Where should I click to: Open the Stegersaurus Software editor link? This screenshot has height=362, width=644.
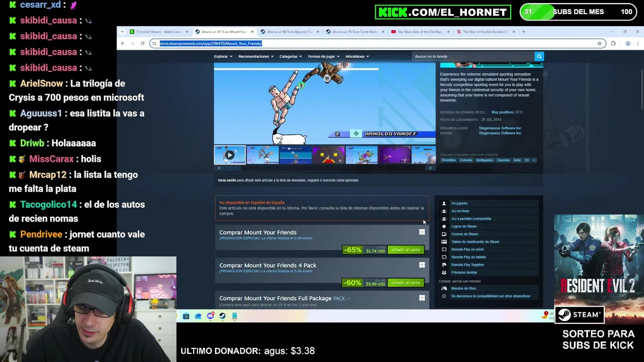[500, 133]
